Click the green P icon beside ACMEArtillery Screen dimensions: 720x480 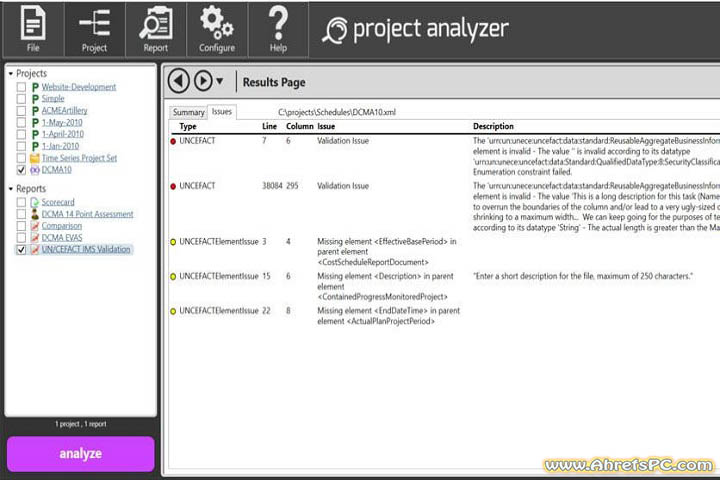pos(35,111)
